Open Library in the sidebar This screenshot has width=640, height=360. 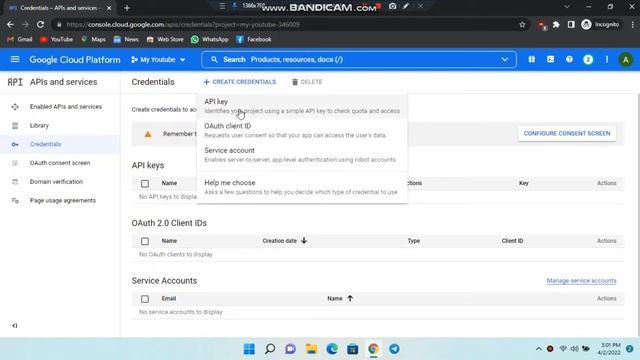click(x=39, y=125)
